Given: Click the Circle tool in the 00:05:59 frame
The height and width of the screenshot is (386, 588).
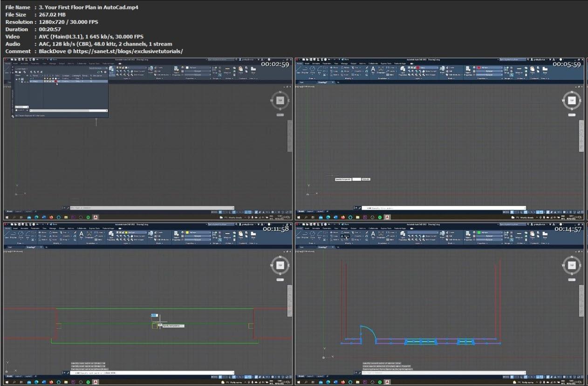Looking at the screenshot, I should tap(312, 69).
